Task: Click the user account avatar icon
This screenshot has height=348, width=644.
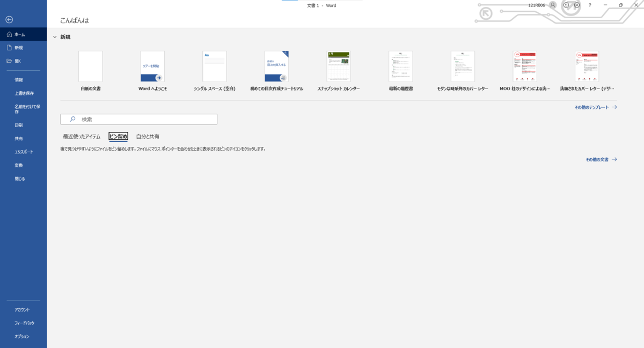Action: 552,5
